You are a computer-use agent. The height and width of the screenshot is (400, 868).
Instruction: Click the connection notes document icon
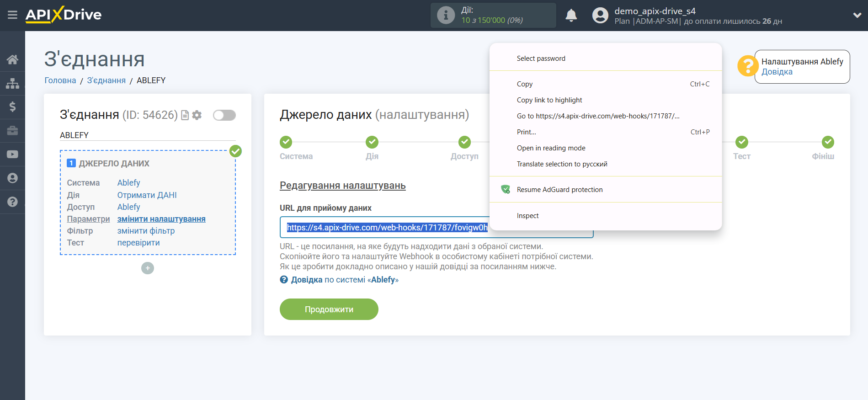click(x=185, y=115)
